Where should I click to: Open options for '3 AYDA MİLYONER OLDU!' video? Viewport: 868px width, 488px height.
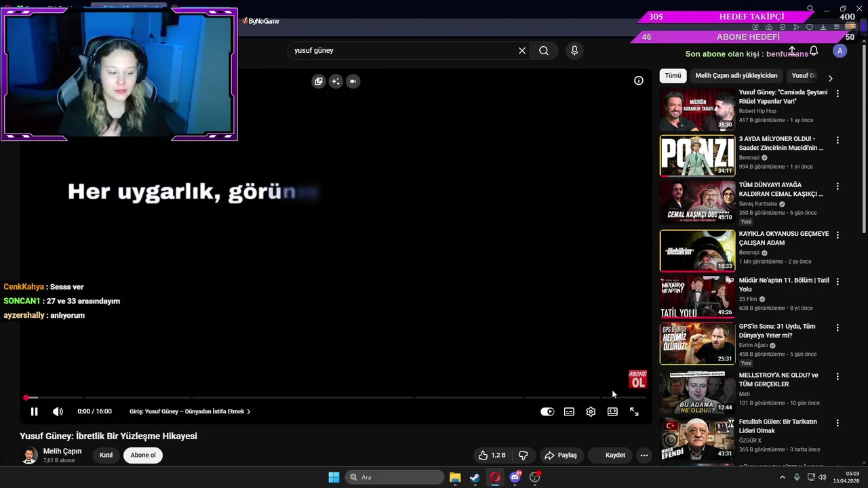coord(837,140)
